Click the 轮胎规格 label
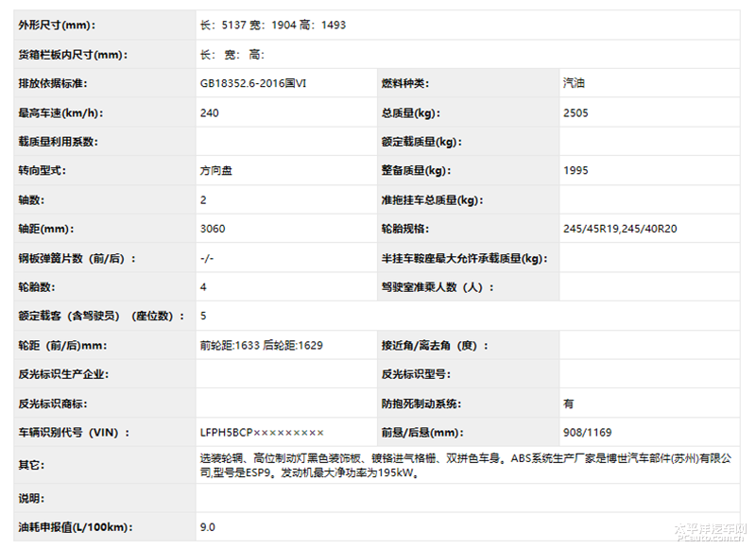This screenshot has height=549, width=756. pyautogui.click(x=405, y=229)
